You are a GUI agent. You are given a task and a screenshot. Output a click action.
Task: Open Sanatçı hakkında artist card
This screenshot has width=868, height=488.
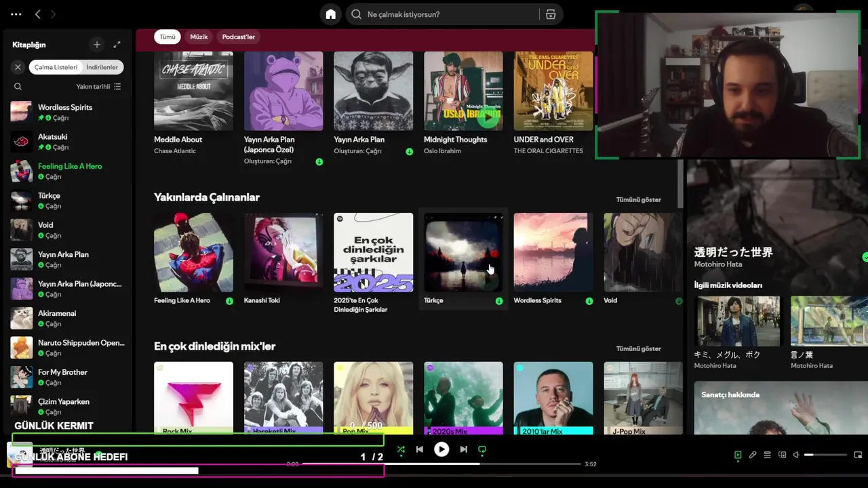tap(781, 408)
